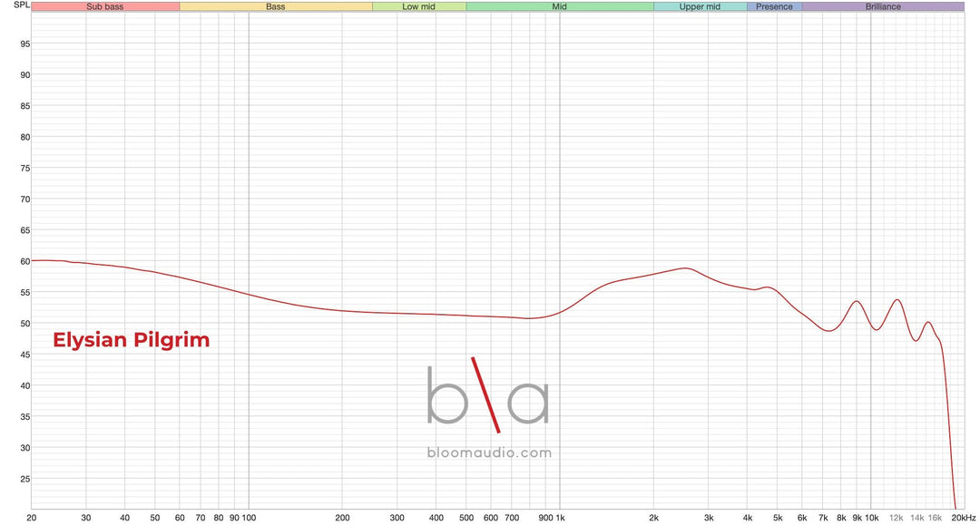The height and width of the screenshot is (525, 980).
Task: Click the Presence band header
Action: pyautogui.click(x=774, y=6)
